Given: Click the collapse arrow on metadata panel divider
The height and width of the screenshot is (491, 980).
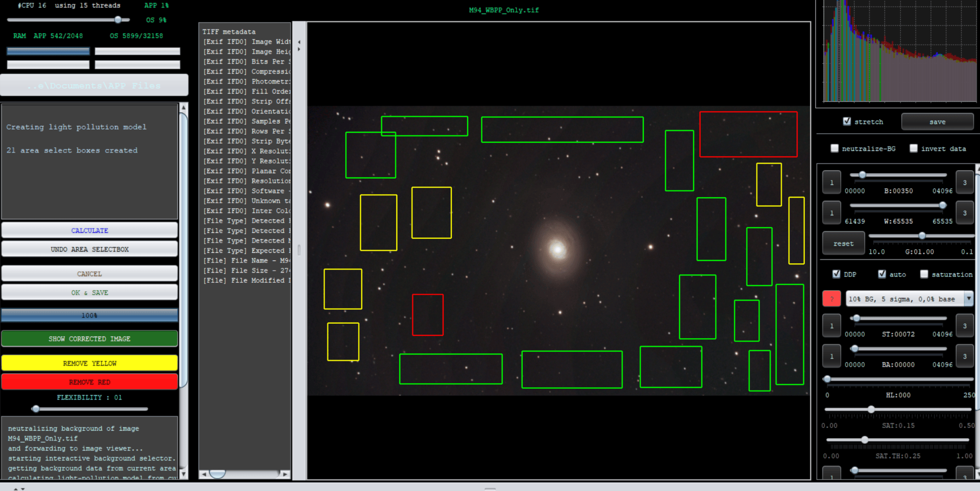Looking at the screenshot, I should point(299,42).
